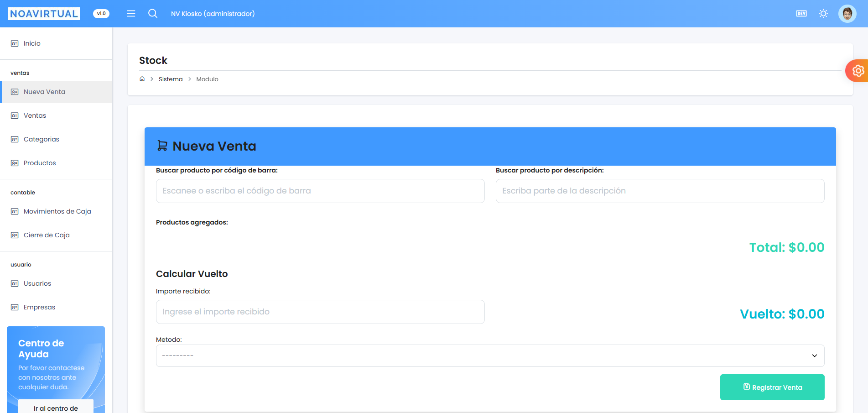This screenshot has width=868, height=413.
Task: Open the orange settings gear button
Action: (858, 71)
